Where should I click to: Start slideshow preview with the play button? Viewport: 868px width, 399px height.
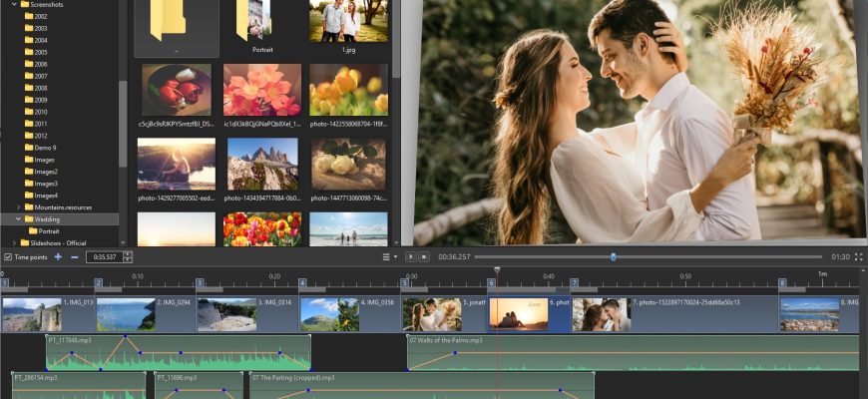click(410, 256)
